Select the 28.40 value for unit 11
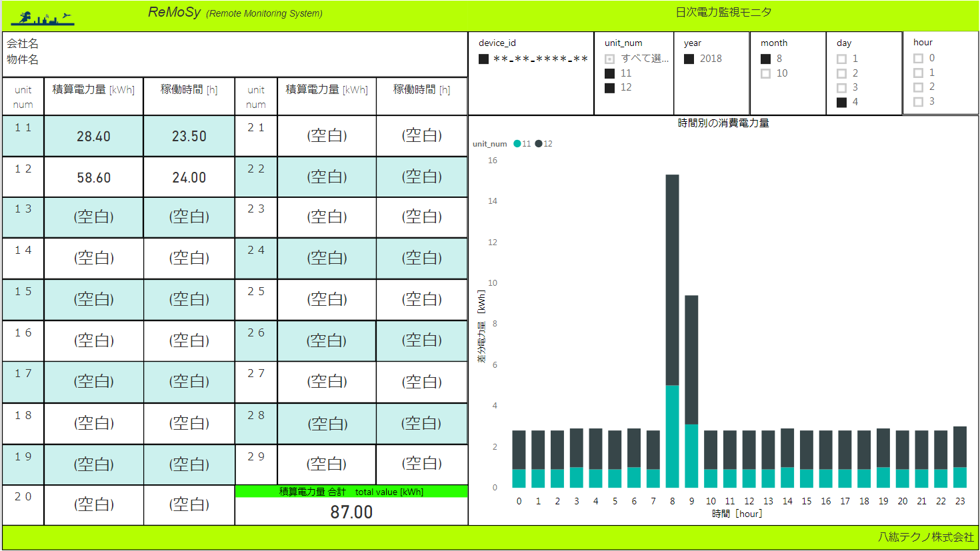Viewport: 980px width, 551px height. 93,137
